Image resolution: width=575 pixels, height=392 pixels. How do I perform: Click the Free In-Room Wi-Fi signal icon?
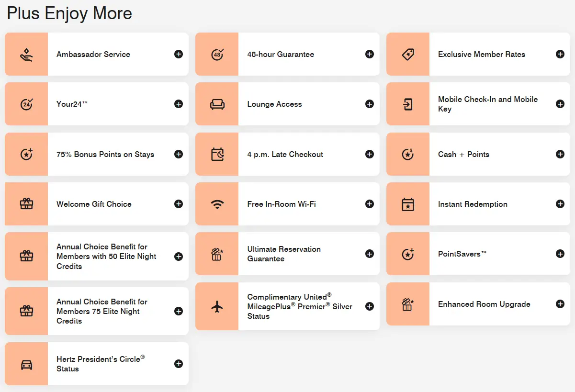[x=217, y=204]
